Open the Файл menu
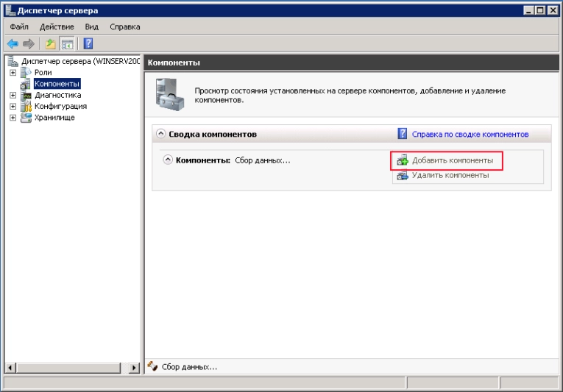The width and height of the screenshot is (563, 392). coord(19,27)
